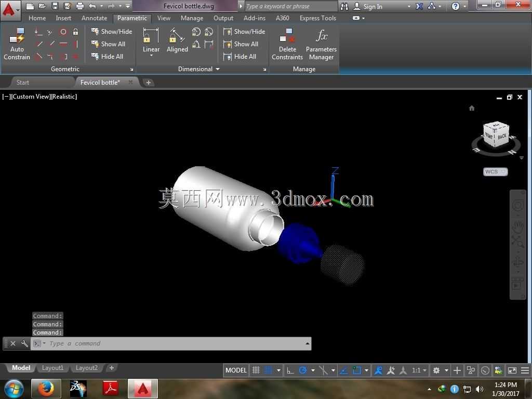The width and height of the screenshot is (532, 399).
Task: Click the Linear dimensional constraint icon
Action: [x=151, y=35]
